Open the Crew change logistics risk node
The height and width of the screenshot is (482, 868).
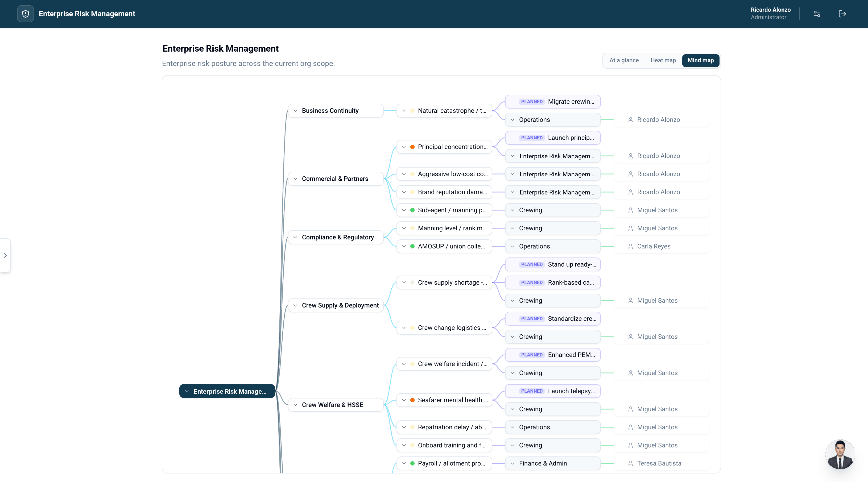tap(444, 327)
